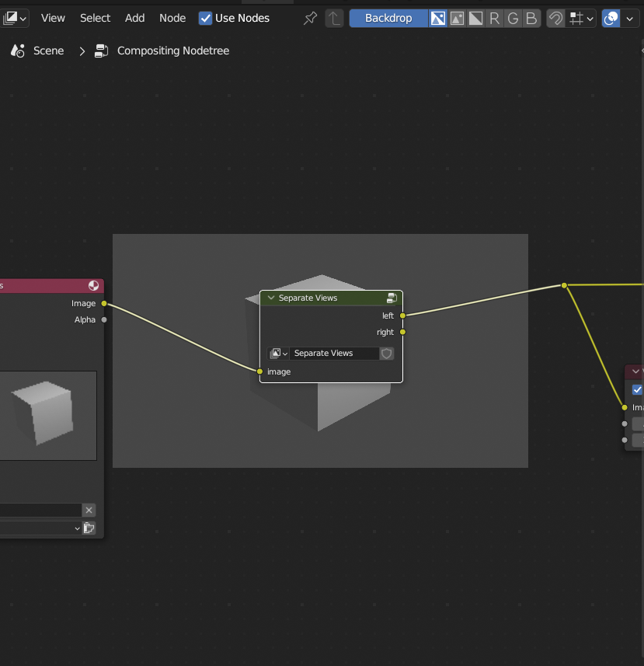Open the editor type dropdown
Screen dimensions: 644x666
[15, 19]
